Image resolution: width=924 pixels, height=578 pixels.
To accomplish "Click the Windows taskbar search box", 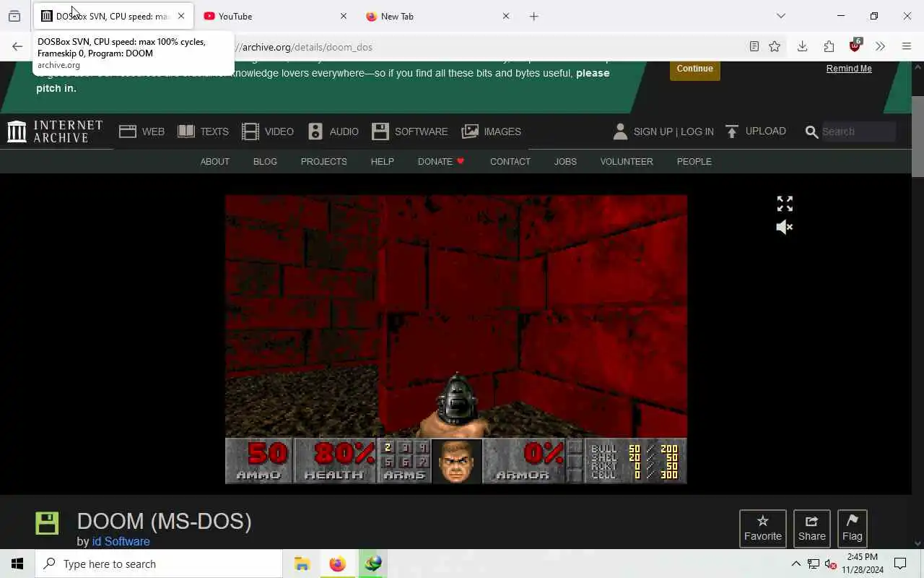I will 159,564.
